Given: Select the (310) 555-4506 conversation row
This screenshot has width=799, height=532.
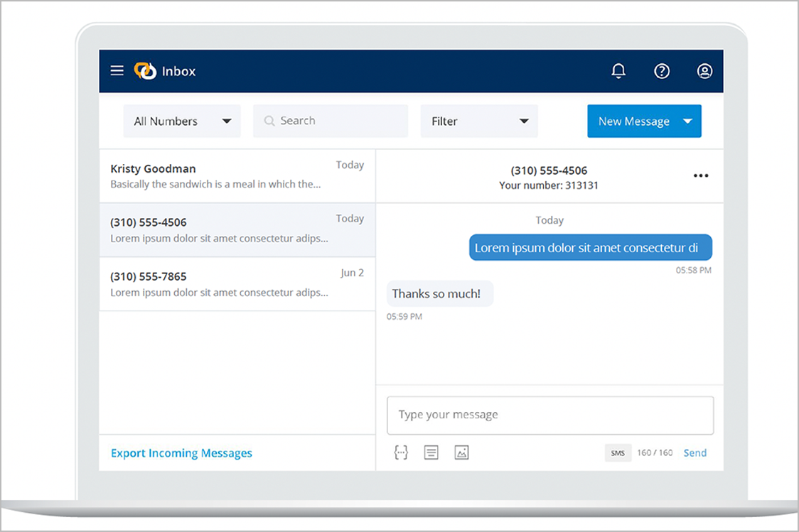Looking at the screenshot, I should click(x=237, y=230).
